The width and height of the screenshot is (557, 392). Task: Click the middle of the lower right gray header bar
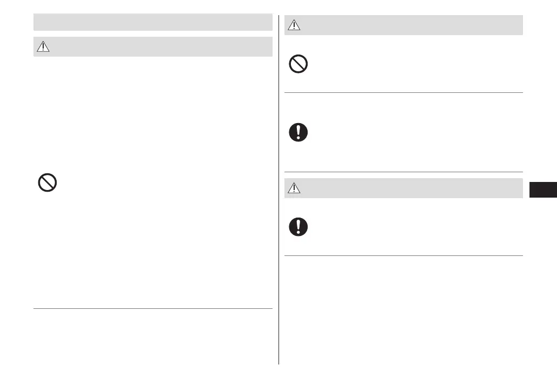coord(404,188)
